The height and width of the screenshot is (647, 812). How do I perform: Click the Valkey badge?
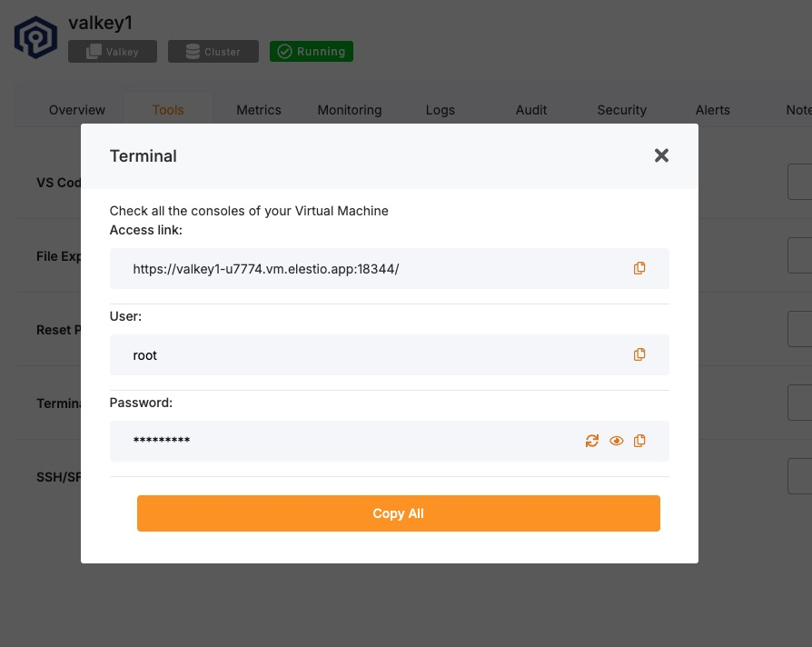[113, 52]
